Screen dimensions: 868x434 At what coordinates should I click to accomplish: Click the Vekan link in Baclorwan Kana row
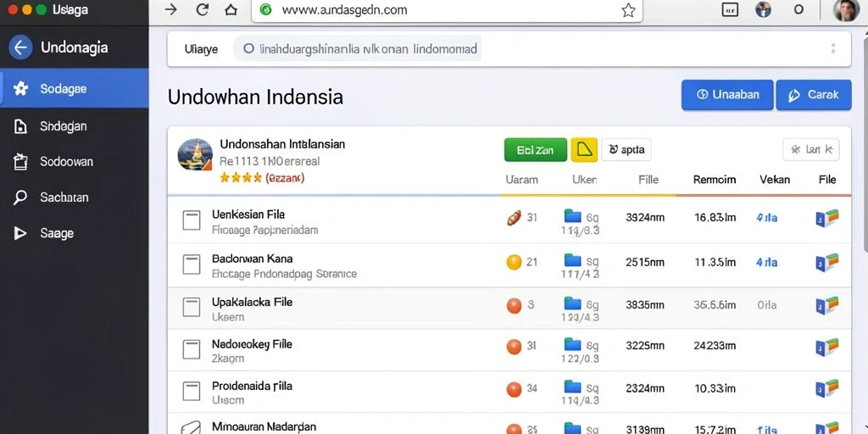click(766, 263)
